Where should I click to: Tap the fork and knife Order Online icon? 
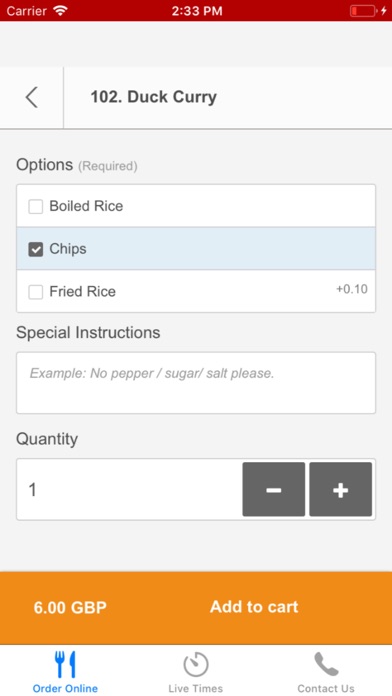(65, 664)
